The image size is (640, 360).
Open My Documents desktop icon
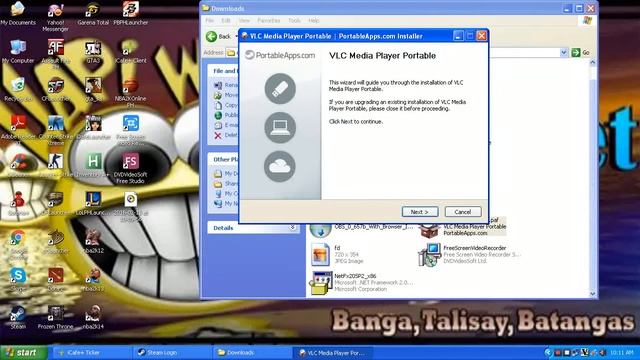coord(18,14)
